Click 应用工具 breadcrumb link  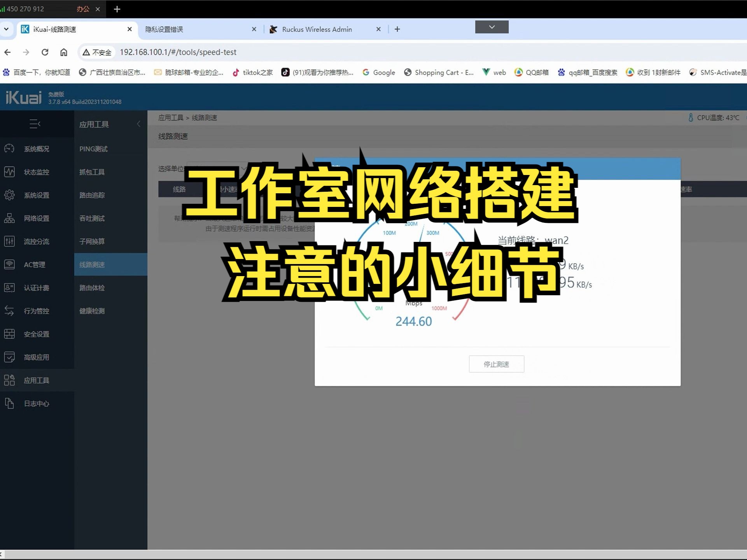[x=171, y=117]
